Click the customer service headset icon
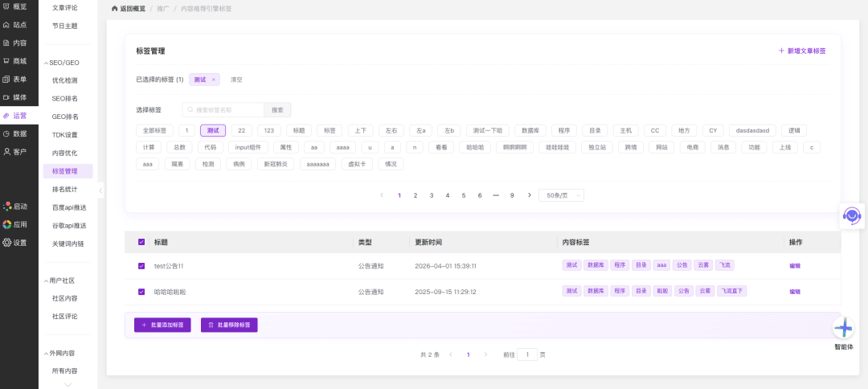Screen dimensions: 868x389 (x=851, y=215)
